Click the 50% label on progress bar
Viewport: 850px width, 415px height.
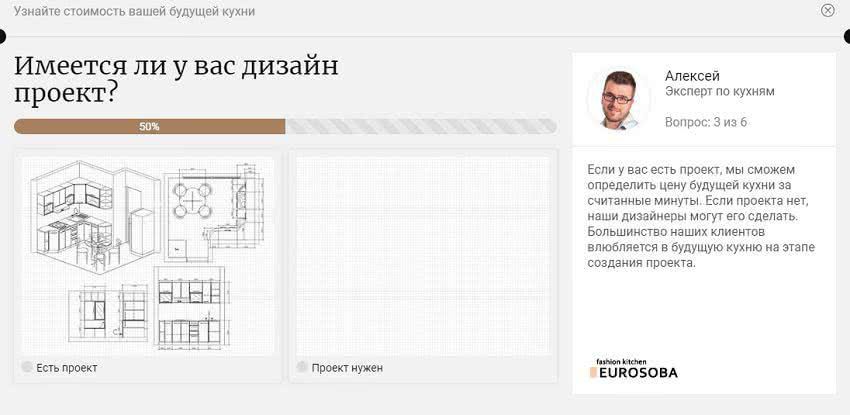tap(149, 127)
